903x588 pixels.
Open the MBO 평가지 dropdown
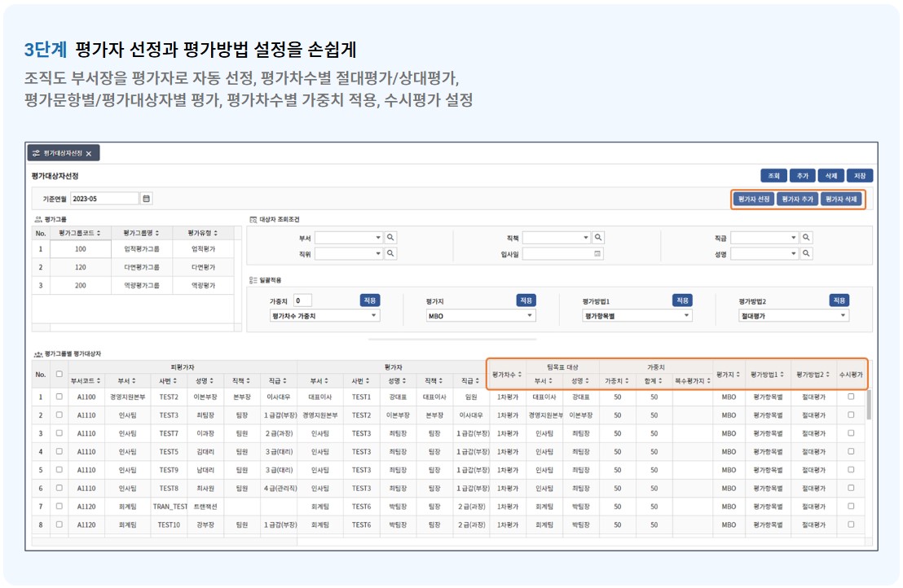click(x=481, y=316)
